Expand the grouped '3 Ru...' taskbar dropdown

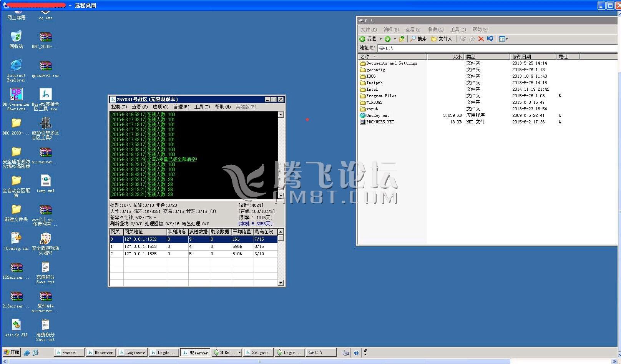pyautogui.click(x=239, y=352)
